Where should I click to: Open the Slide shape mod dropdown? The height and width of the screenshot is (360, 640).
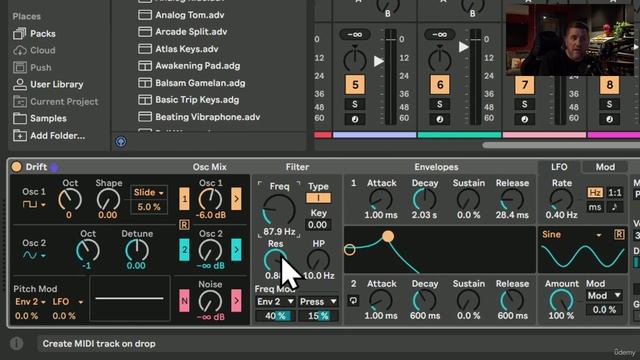[149, 192]
